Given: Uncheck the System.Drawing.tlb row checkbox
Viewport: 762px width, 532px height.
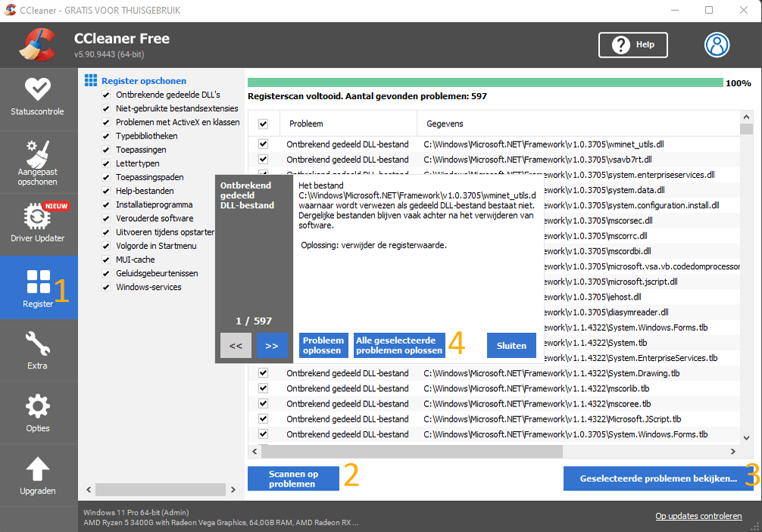Looking at the screenshot, I should pyautogui.click(x=264, y=373).
